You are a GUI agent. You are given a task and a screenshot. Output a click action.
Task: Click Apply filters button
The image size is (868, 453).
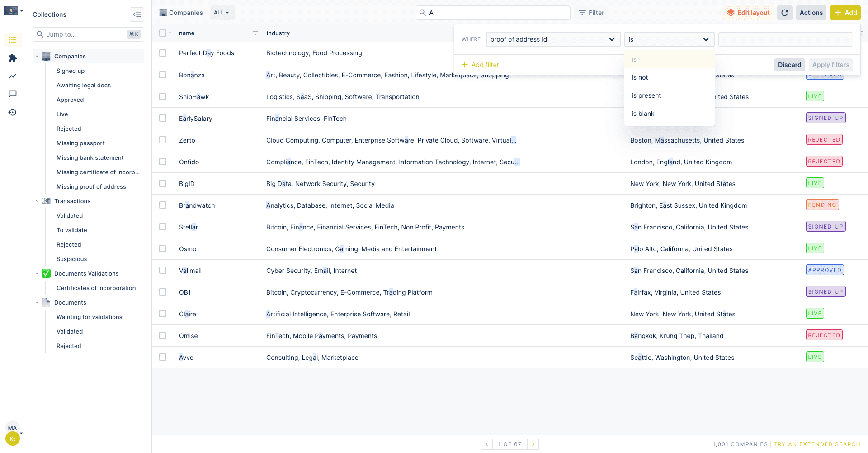point(830,65)
